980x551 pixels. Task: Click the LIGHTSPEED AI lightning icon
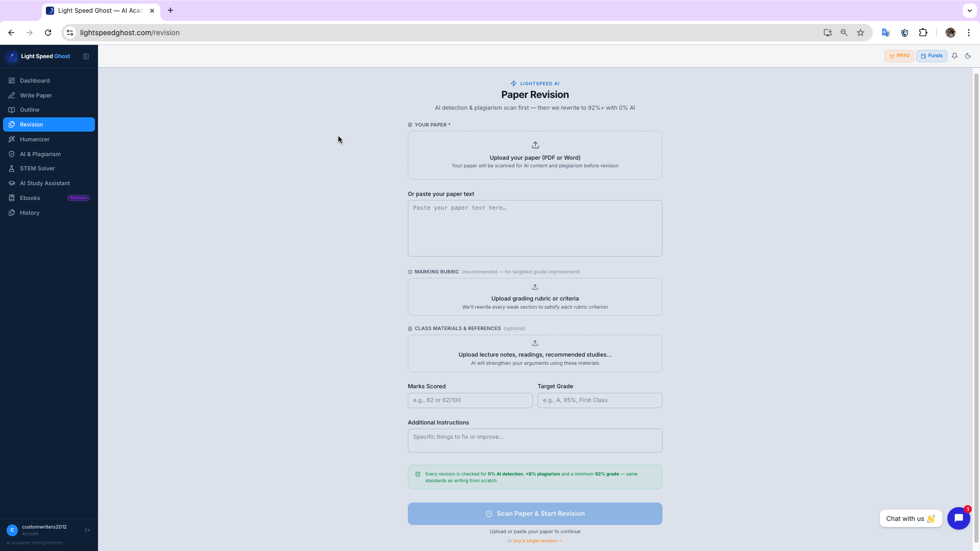pos(513,84)
